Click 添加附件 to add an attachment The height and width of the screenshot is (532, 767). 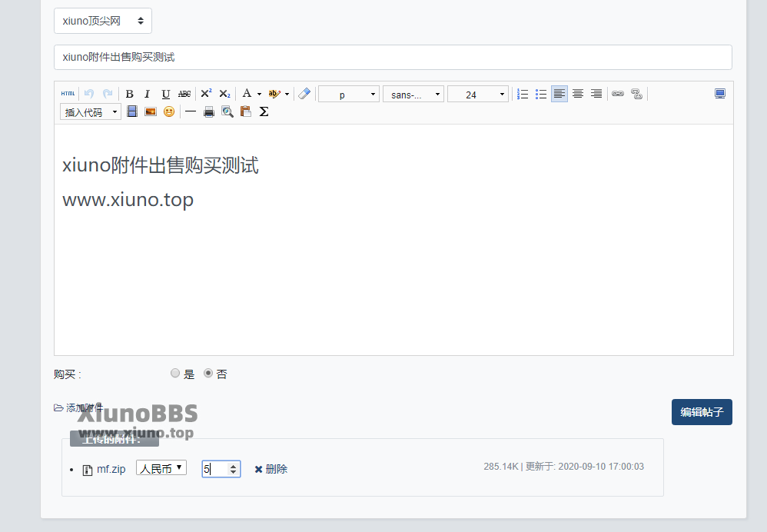click(78, 407)
